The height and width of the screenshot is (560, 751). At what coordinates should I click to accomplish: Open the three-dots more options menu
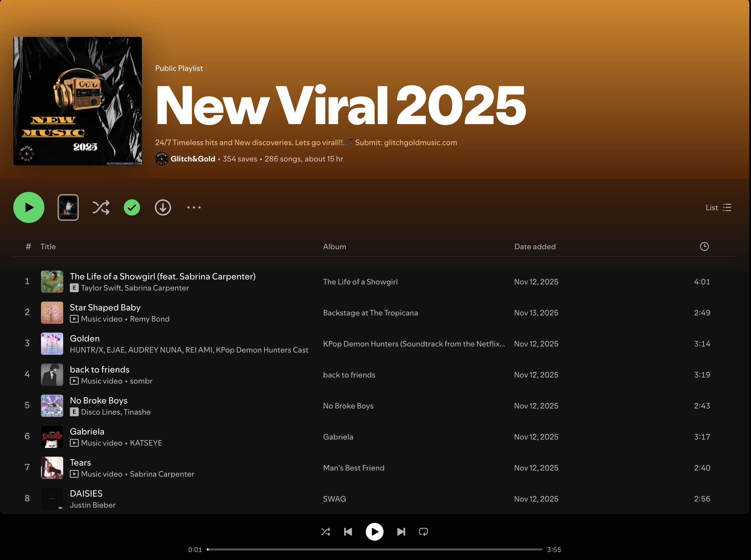click(194, 207)
